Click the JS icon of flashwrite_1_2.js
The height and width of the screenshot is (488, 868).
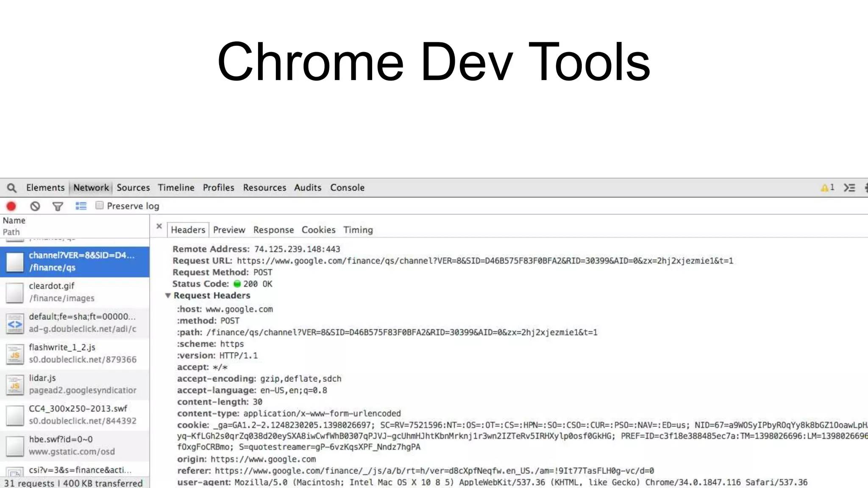pos(15,355)
